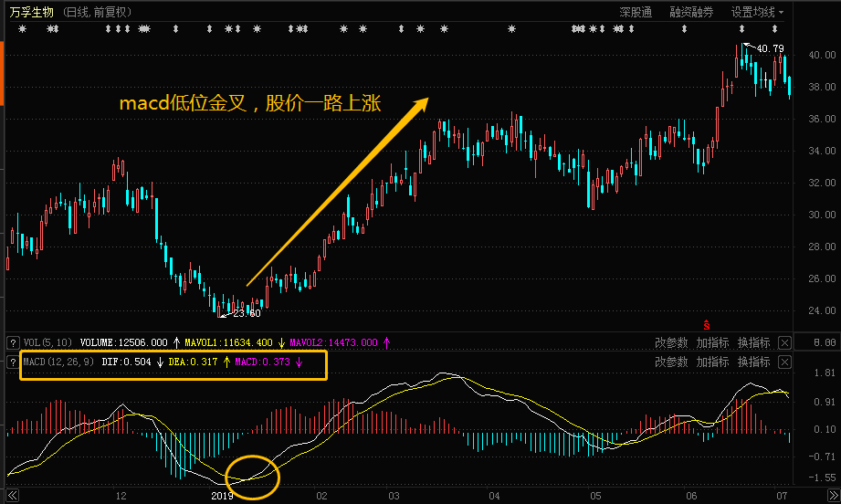Click the DEA:0.317 value
Image resolution: width=841 pixels, height=504 pixels.
193,362
